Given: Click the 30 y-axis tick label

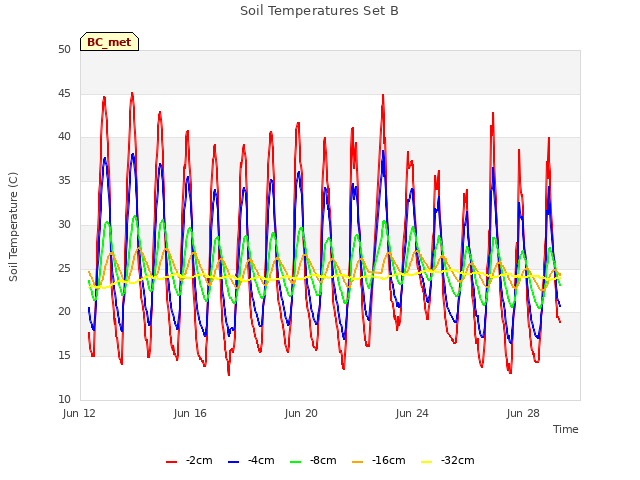Looking at the screenshot, I should pos(64,224).
